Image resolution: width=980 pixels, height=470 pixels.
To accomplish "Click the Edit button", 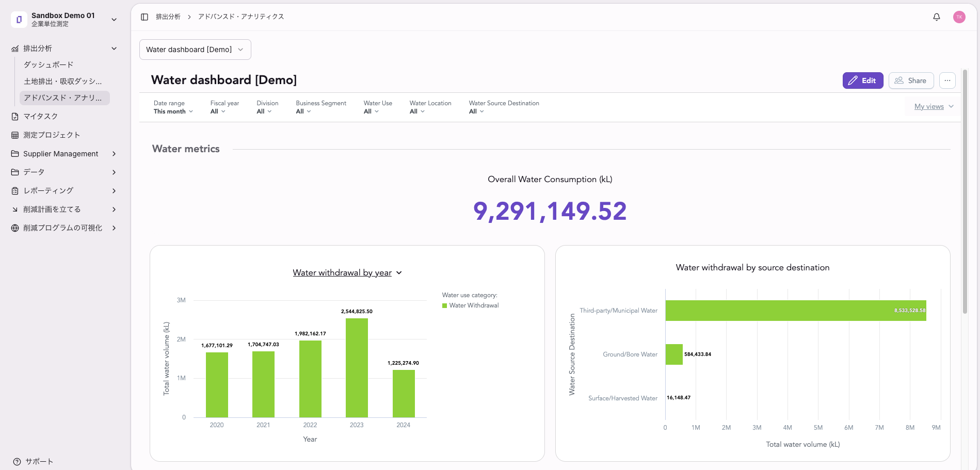I will (x=863, y=80).
